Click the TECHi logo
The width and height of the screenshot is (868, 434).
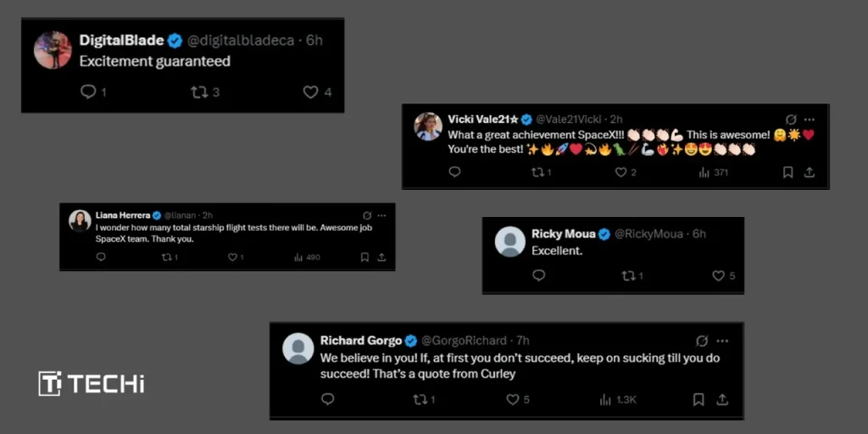tap(92, 383)
